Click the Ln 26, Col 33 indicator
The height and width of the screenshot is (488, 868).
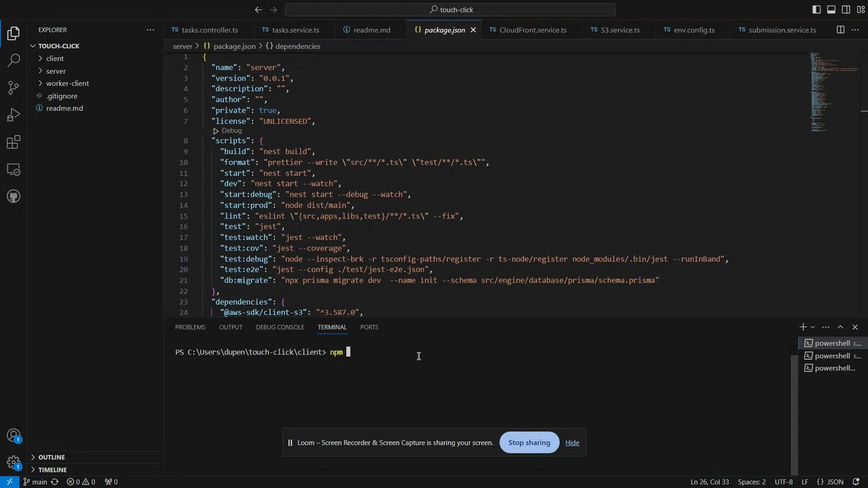[710, 482]
